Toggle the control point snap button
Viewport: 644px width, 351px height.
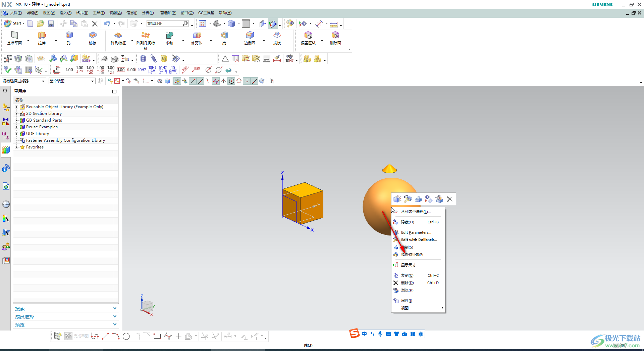pos(208,81)
